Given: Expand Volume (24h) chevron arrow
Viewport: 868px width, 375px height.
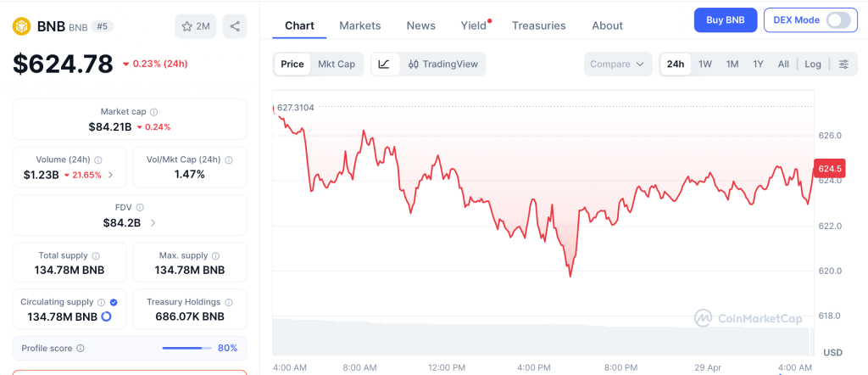Looking at the screenshot, I should 111,176.
